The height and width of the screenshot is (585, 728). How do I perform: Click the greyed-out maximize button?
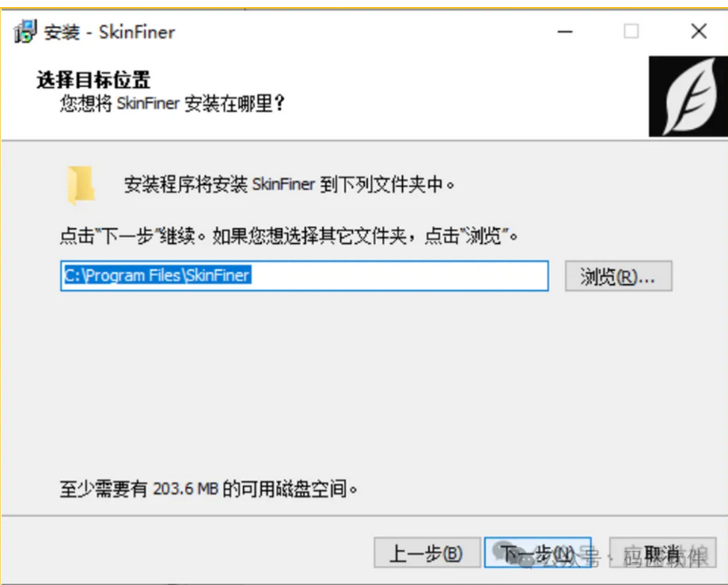[x=631, y=32]
